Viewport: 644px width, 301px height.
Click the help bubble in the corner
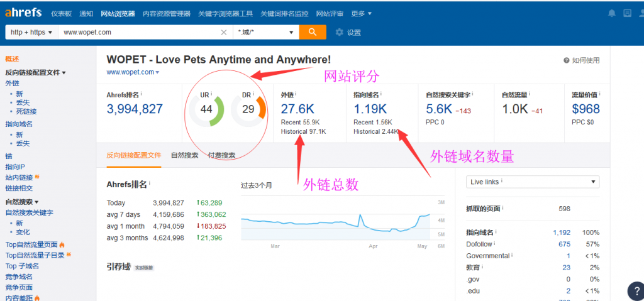click(636, 291)
